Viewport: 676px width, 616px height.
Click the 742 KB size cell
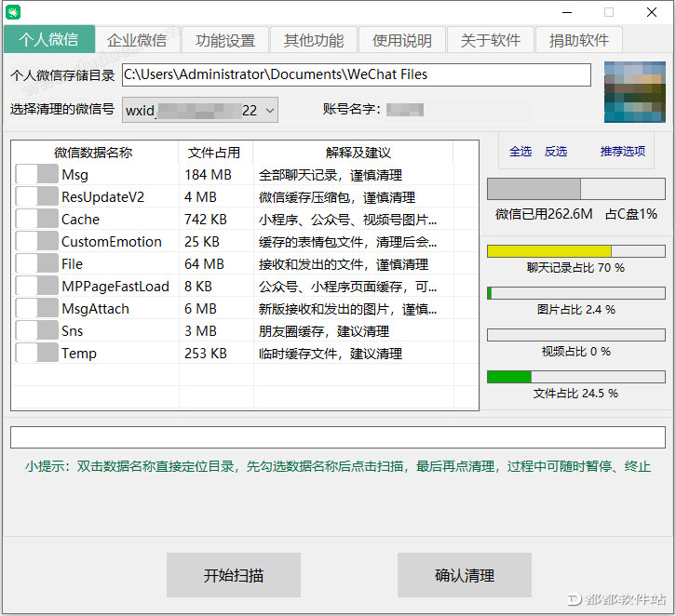coord(206,220)
